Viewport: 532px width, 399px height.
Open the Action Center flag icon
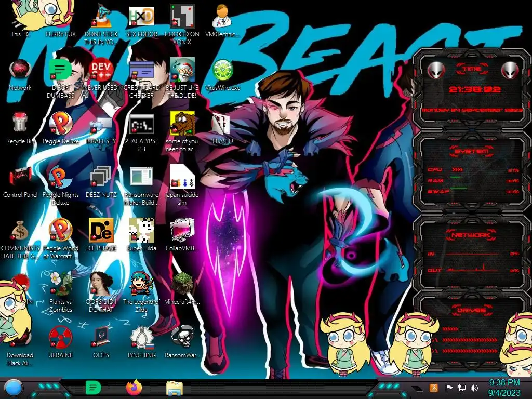point(449,388)
